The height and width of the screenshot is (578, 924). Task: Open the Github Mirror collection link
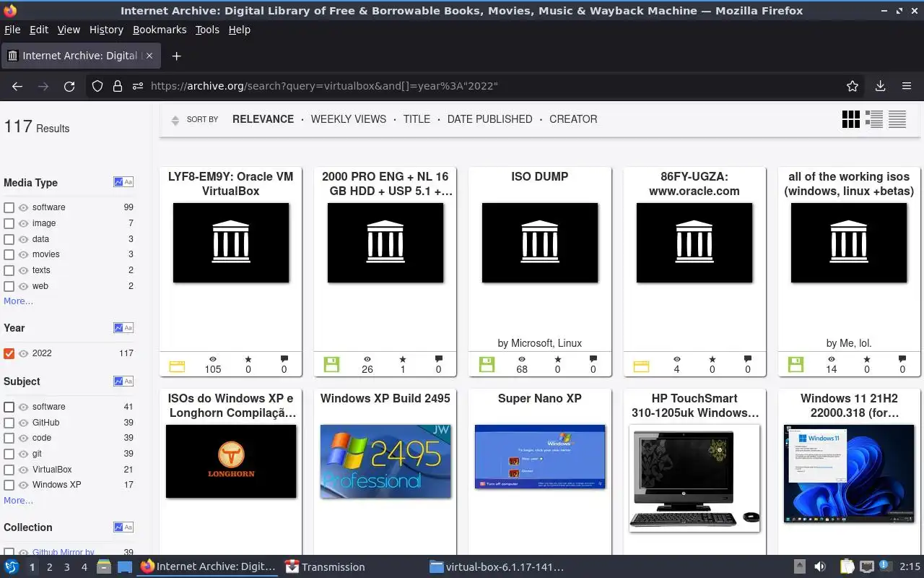[x=64, y=552]
